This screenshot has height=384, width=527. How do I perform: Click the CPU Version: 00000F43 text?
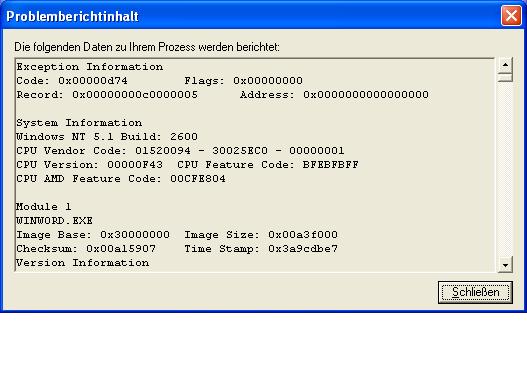89,165
